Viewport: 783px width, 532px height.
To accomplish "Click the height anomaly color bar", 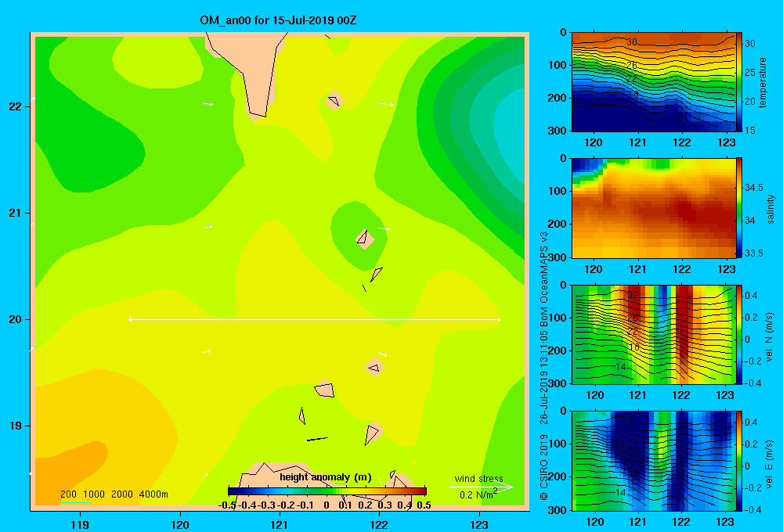I will [x=327, y=491].
